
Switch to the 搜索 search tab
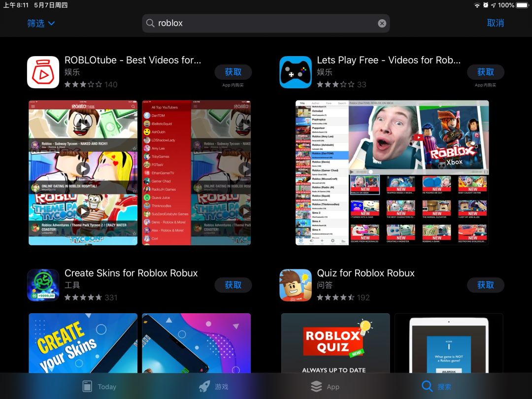click(436, 387)
